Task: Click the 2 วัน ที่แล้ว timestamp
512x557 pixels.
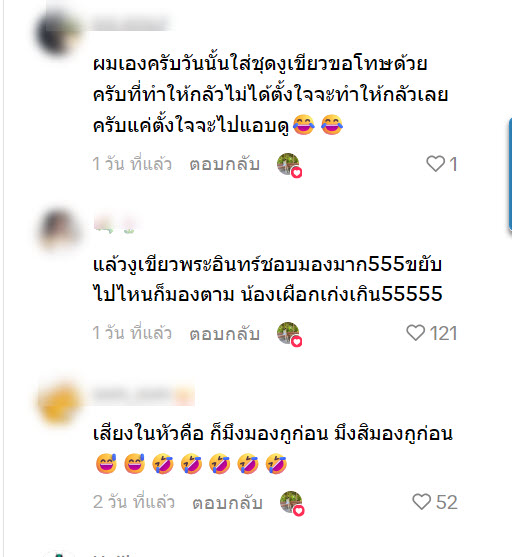Action: tap(134, 502)
